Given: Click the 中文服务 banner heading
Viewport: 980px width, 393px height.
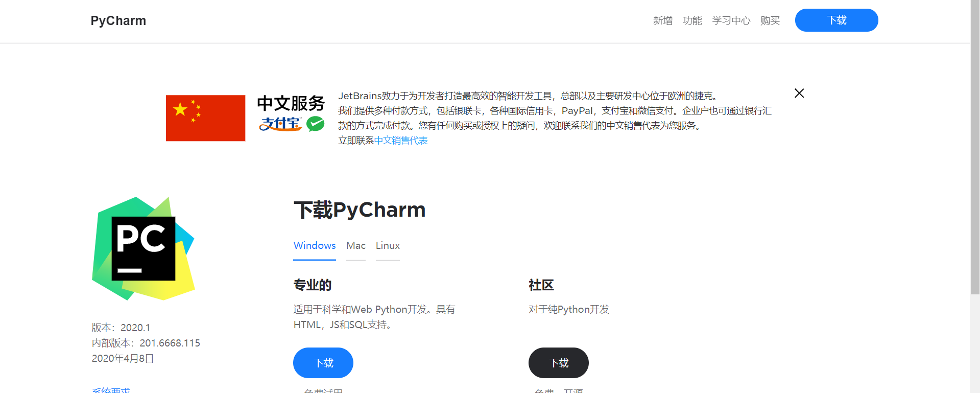Looking at the screenshot, I should (x=291, y=103).
